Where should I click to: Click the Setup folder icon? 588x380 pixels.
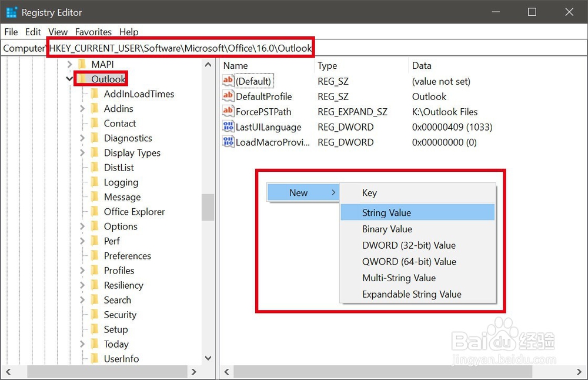point(95,329)
